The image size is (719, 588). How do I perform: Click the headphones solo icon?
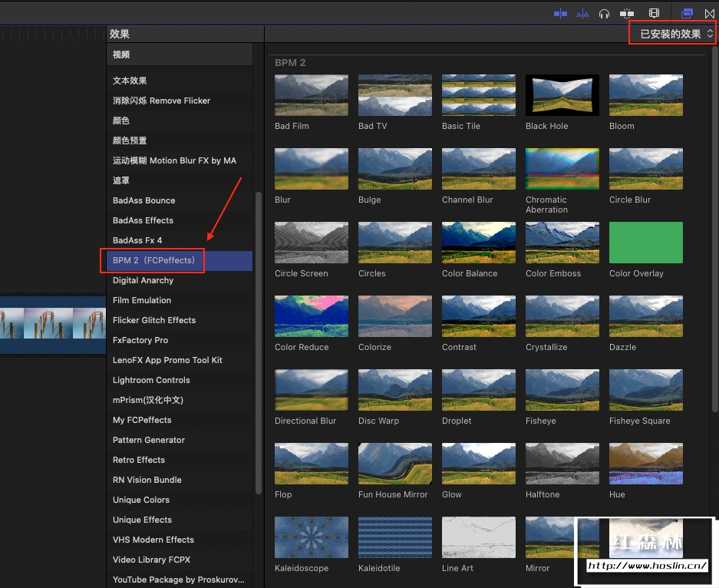click(x=605, y=13)
